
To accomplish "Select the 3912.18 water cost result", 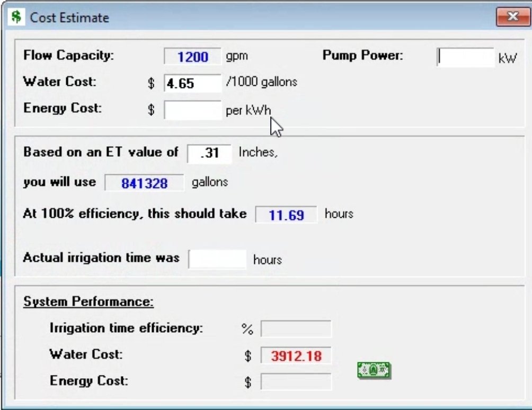I will (x=296, y=355).
